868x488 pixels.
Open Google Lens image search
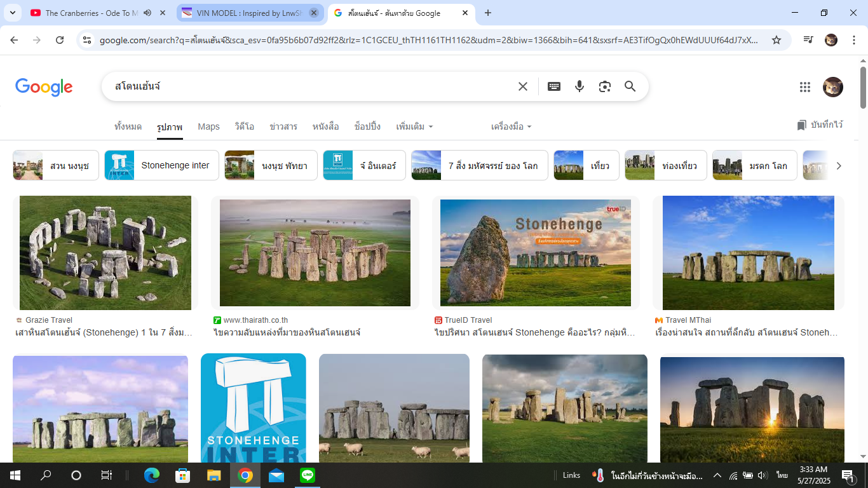click(x=604, y=86)
